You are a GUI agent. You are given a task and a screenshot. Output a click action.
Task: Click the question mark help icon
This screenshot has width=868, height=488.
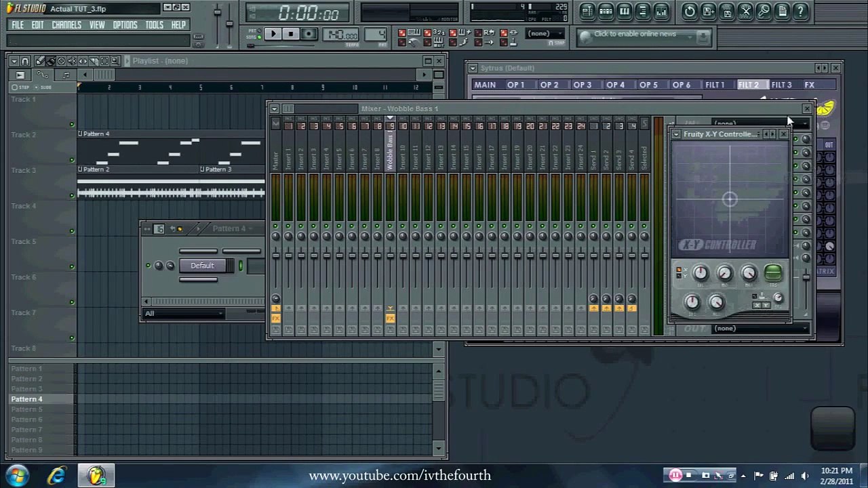pos(800,12)
